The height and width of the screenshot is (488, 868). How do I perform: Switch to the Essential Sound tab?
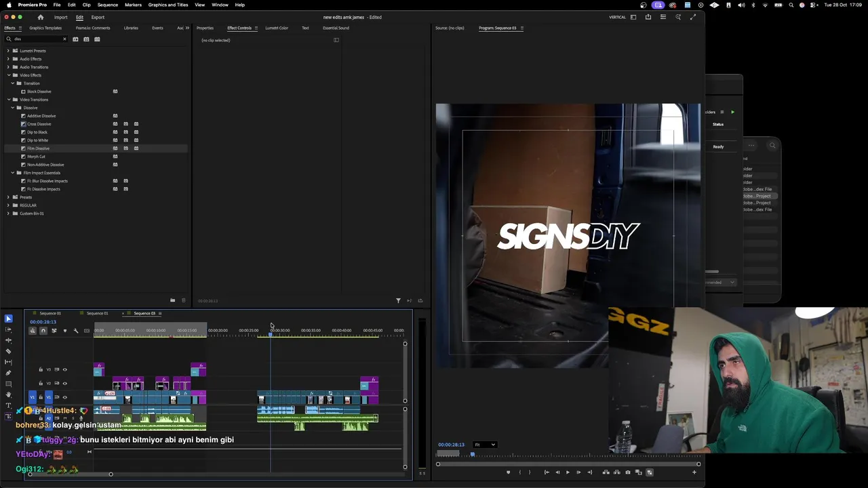coord(336,28)
